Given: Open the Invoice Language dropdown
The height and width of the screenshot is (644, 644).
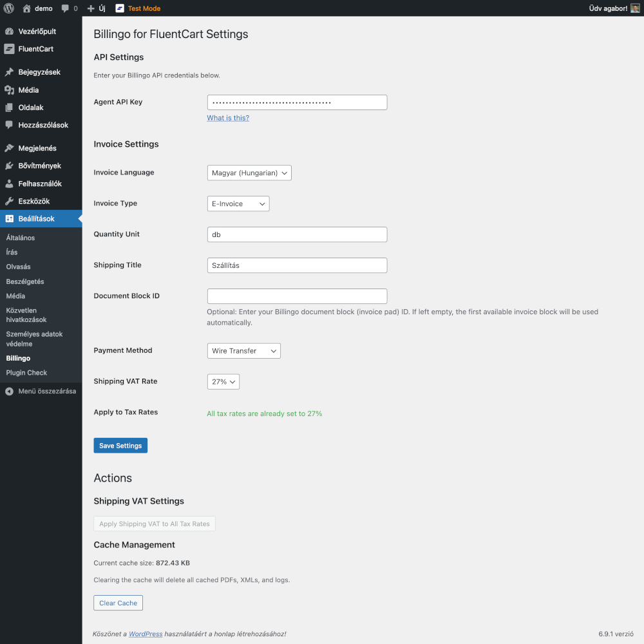Looking at the screenshot, I should [x=249, y=173].
